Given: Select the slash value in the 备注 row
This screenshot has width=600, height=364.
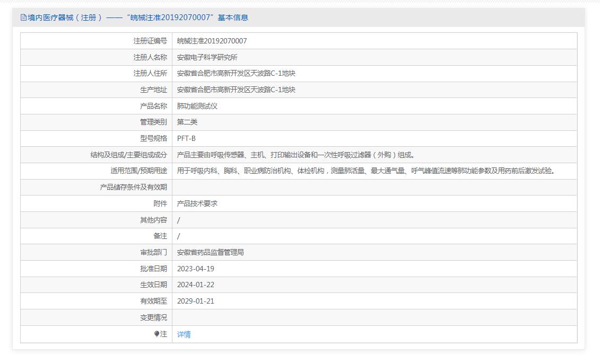Looking at the screenshot, I should pyautogui.click(x=178, y=236).
